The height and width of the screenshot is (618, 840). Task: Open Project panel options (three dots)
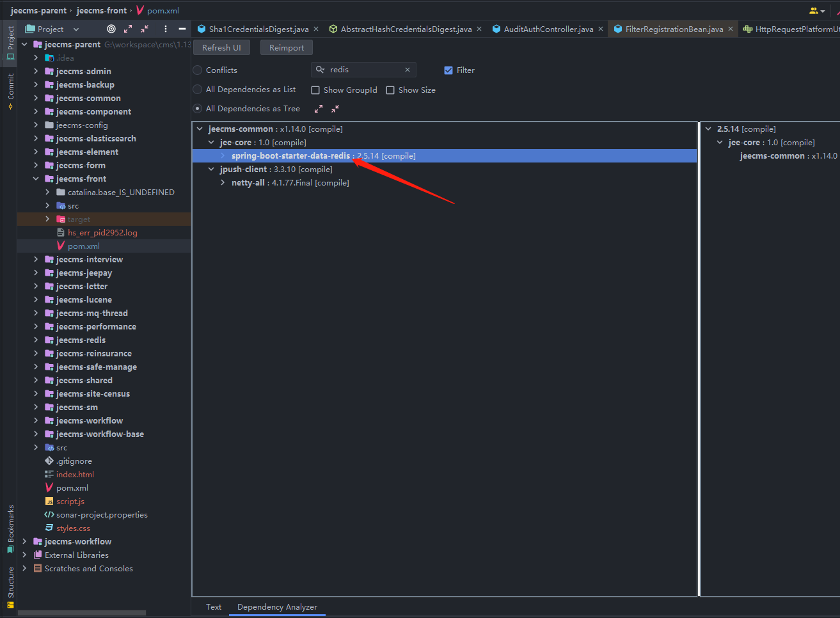[166, 29]
